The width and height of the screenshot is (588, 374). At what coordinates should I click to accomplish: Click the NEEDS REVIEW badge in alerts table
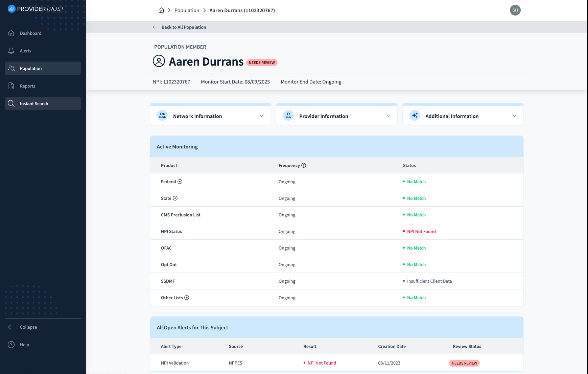click(464, 363)
